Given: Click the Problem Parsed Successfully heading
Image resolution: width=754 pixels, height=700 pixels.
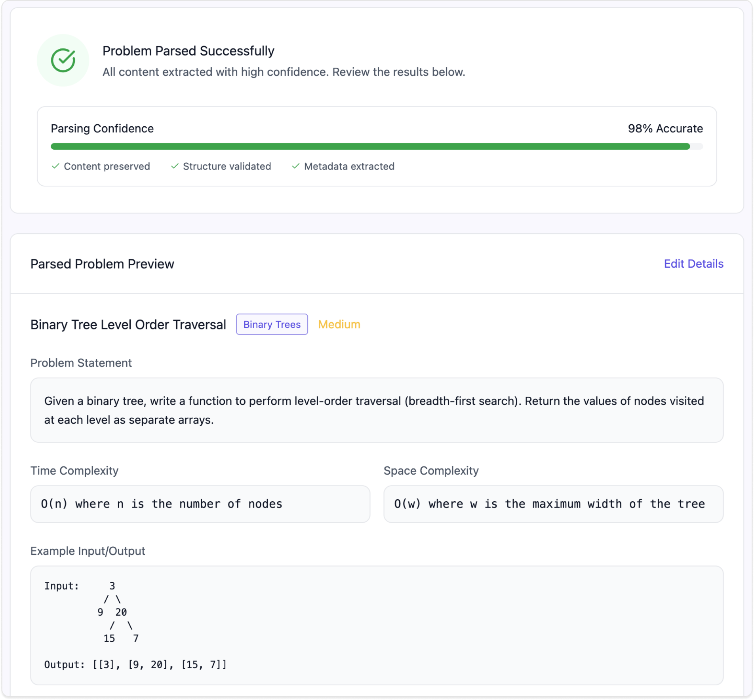Looking at the screenshot, I should 188,51.
